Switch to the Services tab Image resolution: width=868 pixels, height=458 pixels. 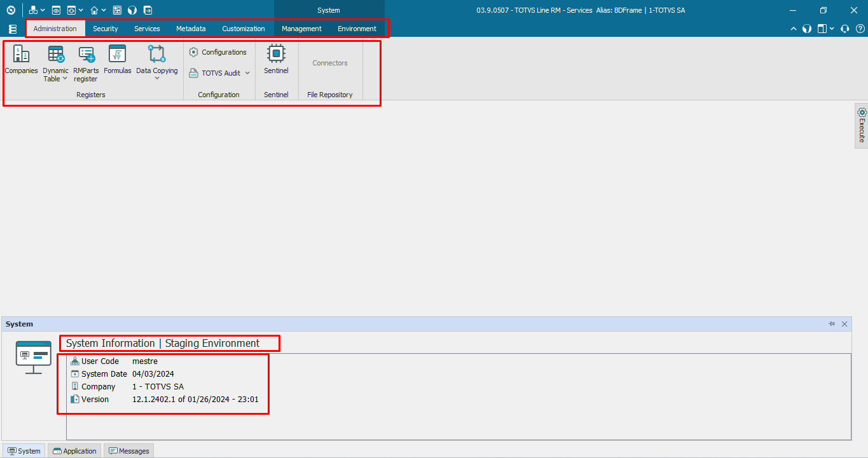(147, 29)
